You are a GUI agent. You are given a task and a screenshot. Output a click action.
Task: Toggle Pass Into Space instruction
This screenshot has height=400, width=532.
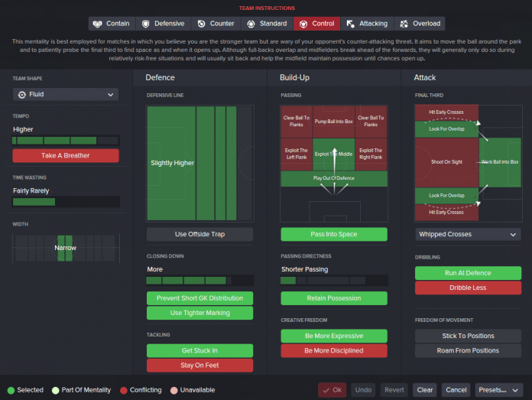tap(334, 234)
